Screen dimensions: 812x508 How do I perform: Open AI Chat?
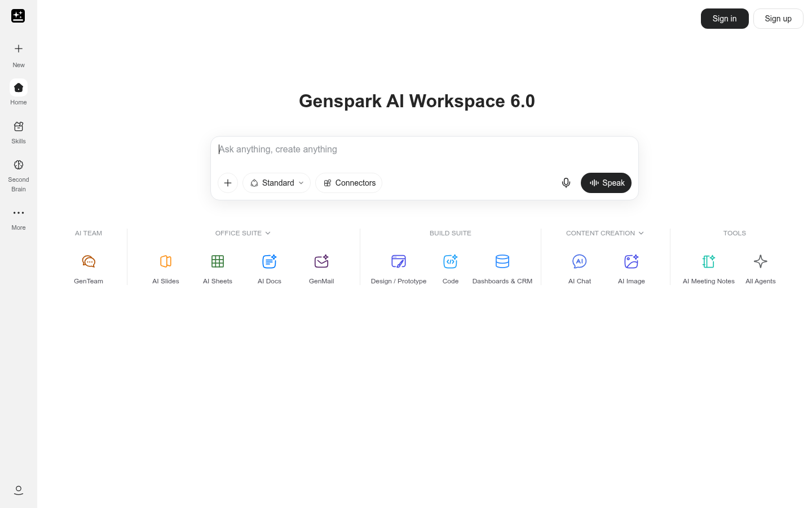580,269
